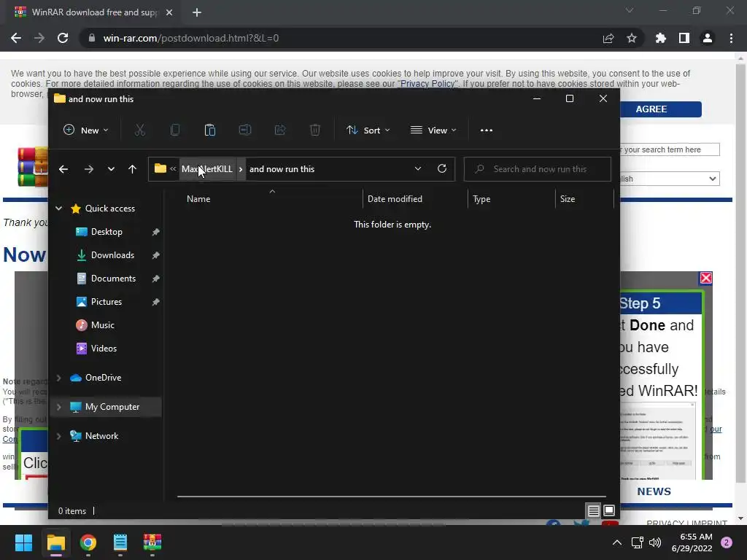Image resolution: width=747 pixels, height=560 pixels.
Task: Open Notepad from the taskbar
Action: 120,542
